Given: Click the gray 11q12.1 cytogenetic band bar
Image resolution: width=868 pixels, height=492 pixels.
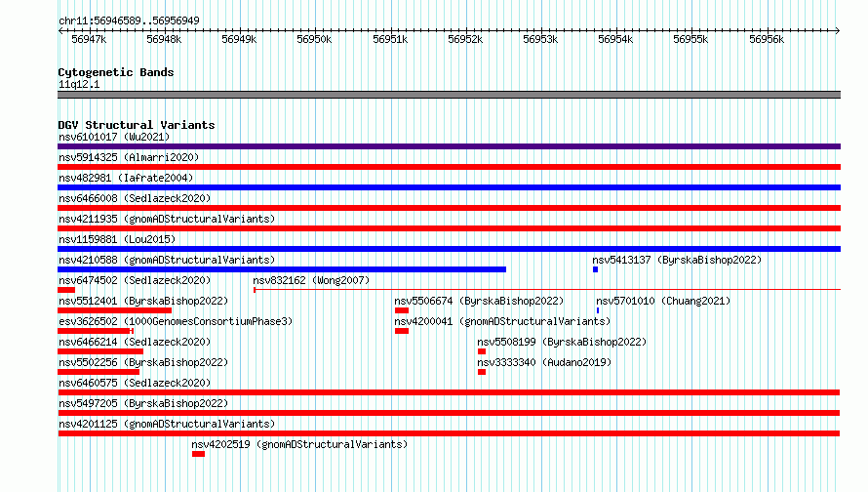Looking at the screenshot, I should [449, 95].
